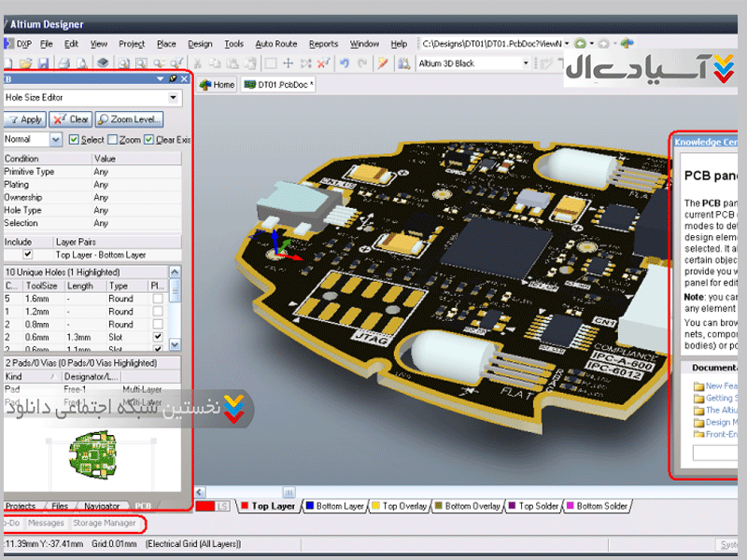Click the Move selection cross-arrow icon
Viewport: 747px width, 560px height.
coord(289,63)
